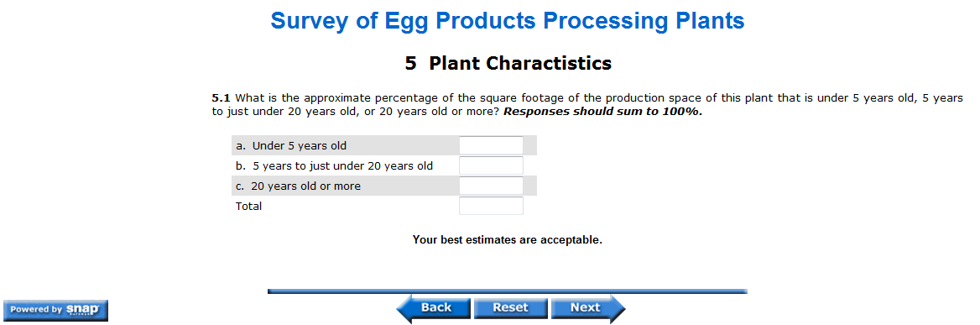The height and width of the screenshot is (325, 980).
Task: Click the 'Your best estimates are acceptable' note
Action: click(x=508, y=239)
